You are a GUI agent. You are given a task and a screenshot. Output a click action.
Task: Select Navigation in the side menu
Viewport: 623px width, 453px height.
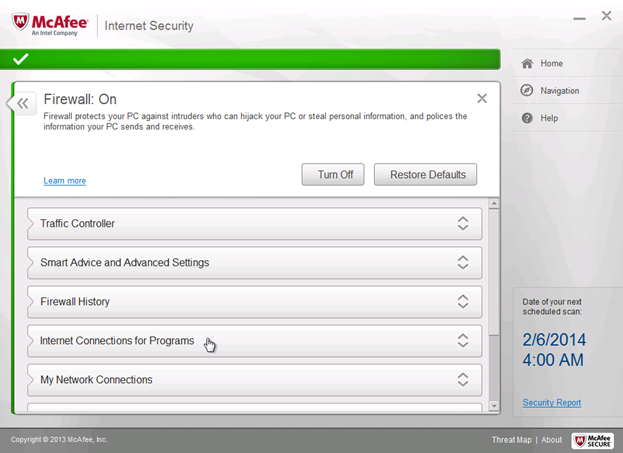pyautogui.click(x=559, y=91)
